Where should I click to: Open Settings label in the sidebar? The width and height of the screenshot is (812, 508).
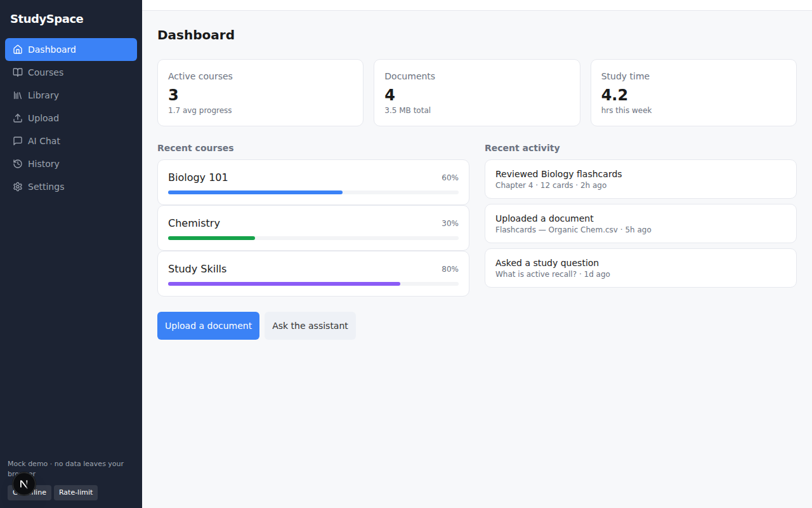(x=46, y=187)
